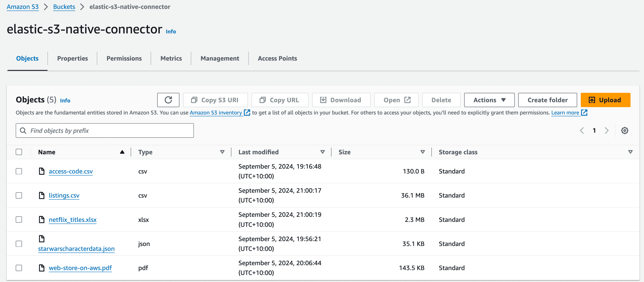Click the Create folder button
Image resolution: width=644 pixels, height=282 pixels.
[548, 100]
